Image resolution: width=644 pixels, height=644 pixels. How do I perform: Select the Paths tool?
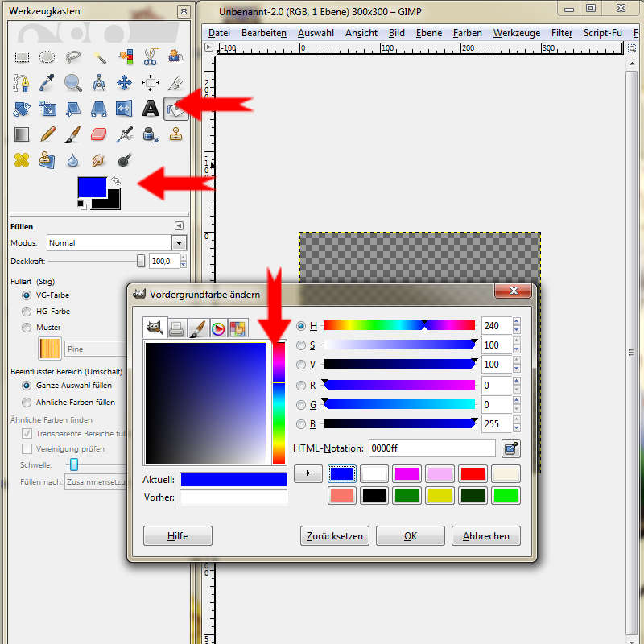click(22, 83)
